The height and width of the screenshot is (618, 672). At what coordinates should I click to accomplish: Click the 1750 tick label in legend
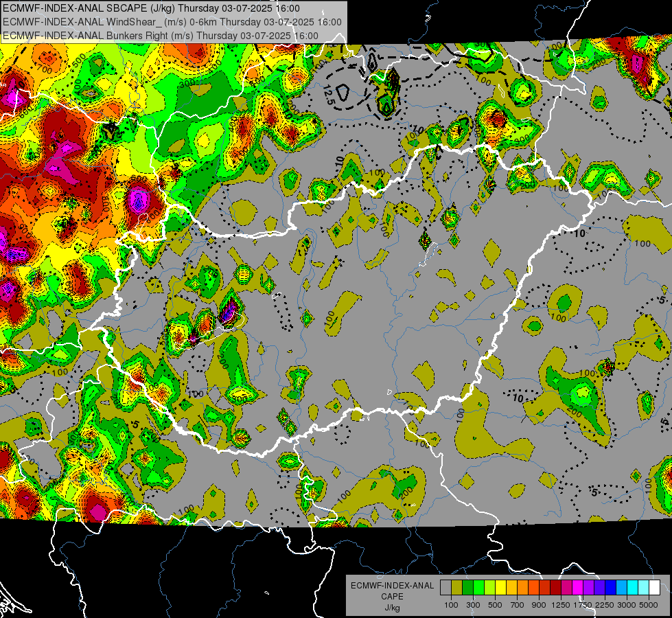(x=583, y=605)
